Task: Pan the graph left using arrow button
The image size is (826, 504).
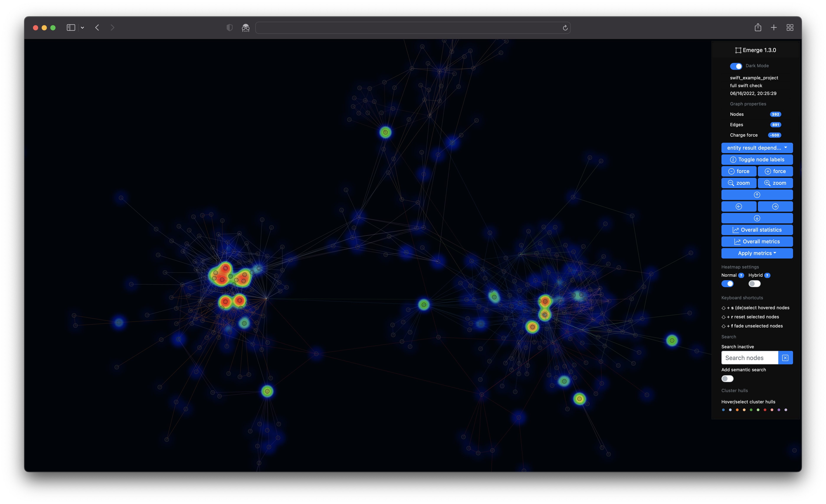Action: click(739, 206)
